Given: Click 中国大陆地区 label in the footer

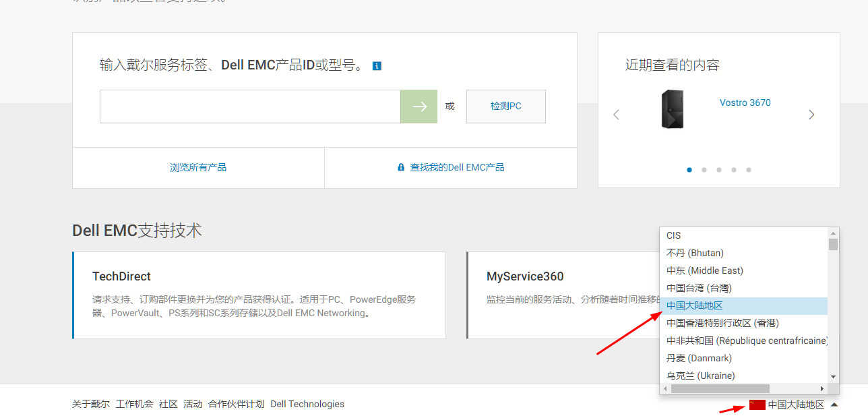Looking at the screenshot, I should (796, 405).
